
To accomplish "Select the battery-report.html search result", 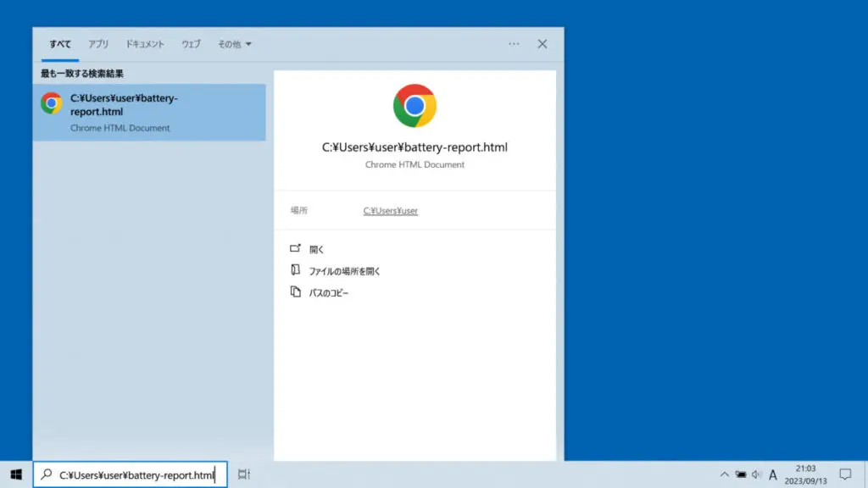I will point(149,113).
